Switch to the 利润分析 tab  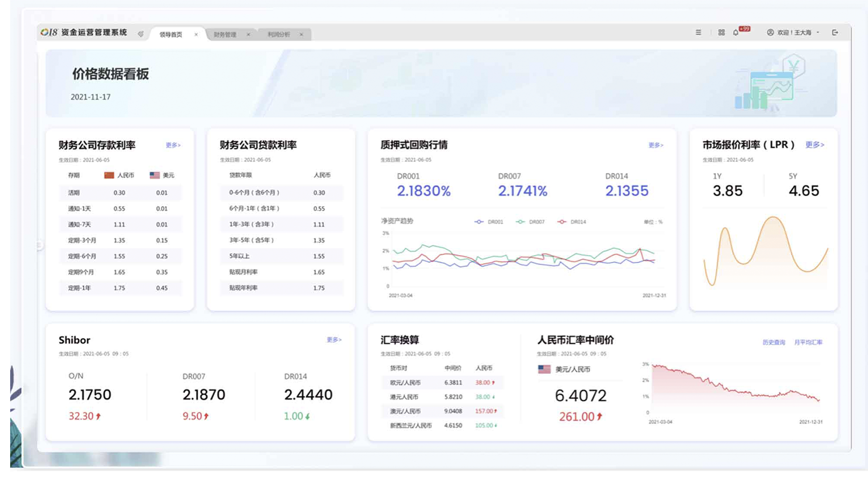pos(280,34)
